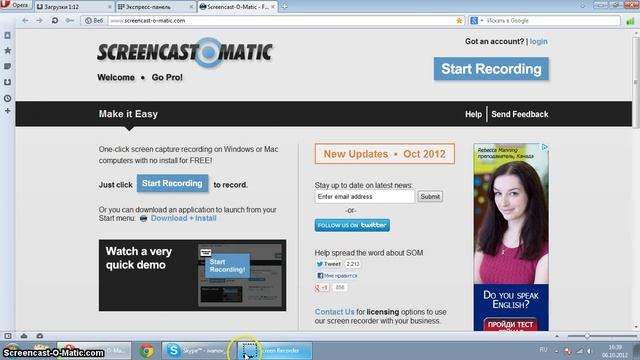Screen dimensions: 640x360
Task: Switch to the Загрузки 1:12 tab
Action: [x=73, y=7]
